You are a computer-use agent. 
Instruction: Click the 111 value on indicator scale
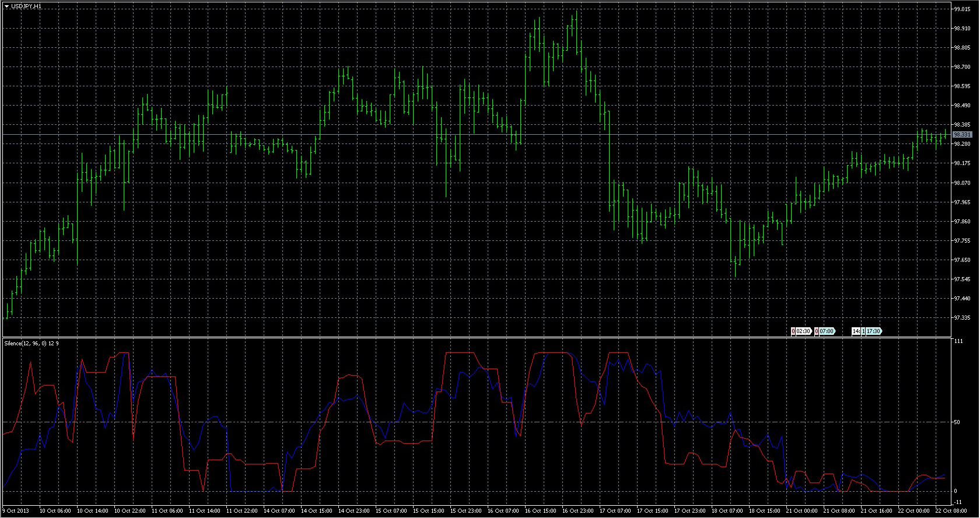point(958,341)
